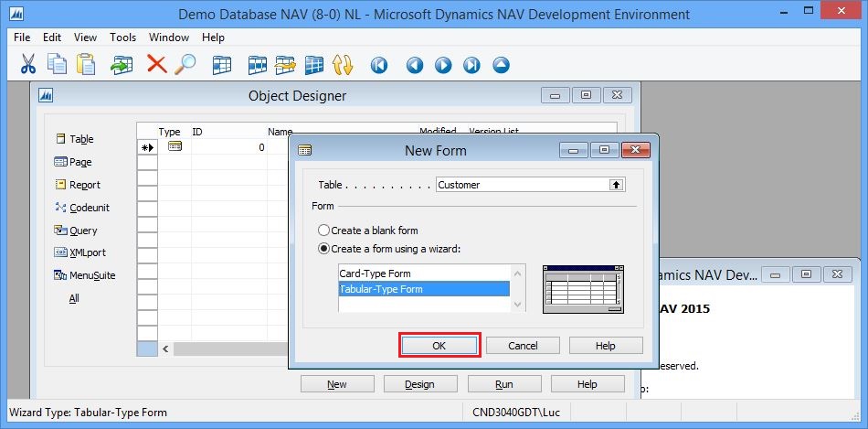Open the Edit menu
This screenshot has height=429, width=868.
tap(52, 38)
